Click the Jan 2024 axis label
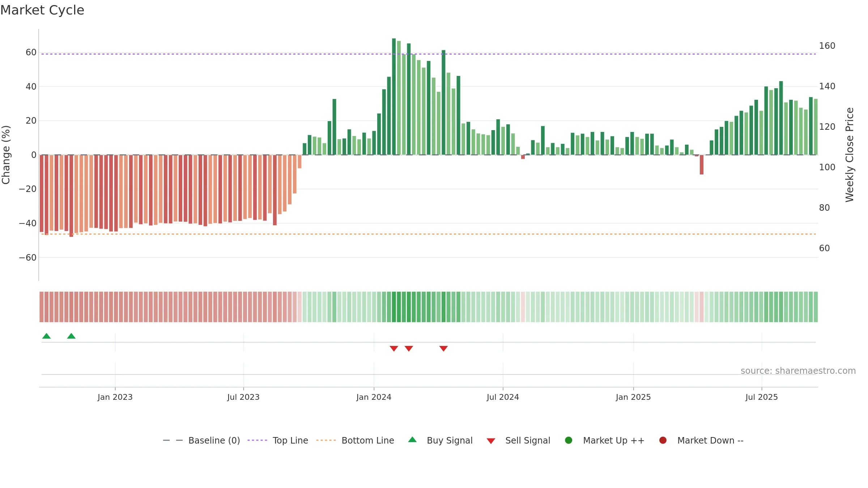868x488 pixels. tap(374, 397)
